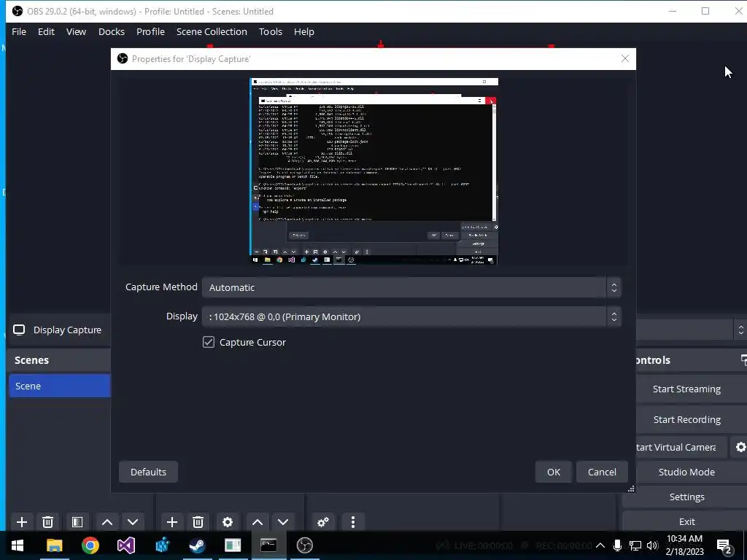Viewport: 747px width, 560px height.
Task: Reset properties with Defaults button
Action: pos(148,472)
